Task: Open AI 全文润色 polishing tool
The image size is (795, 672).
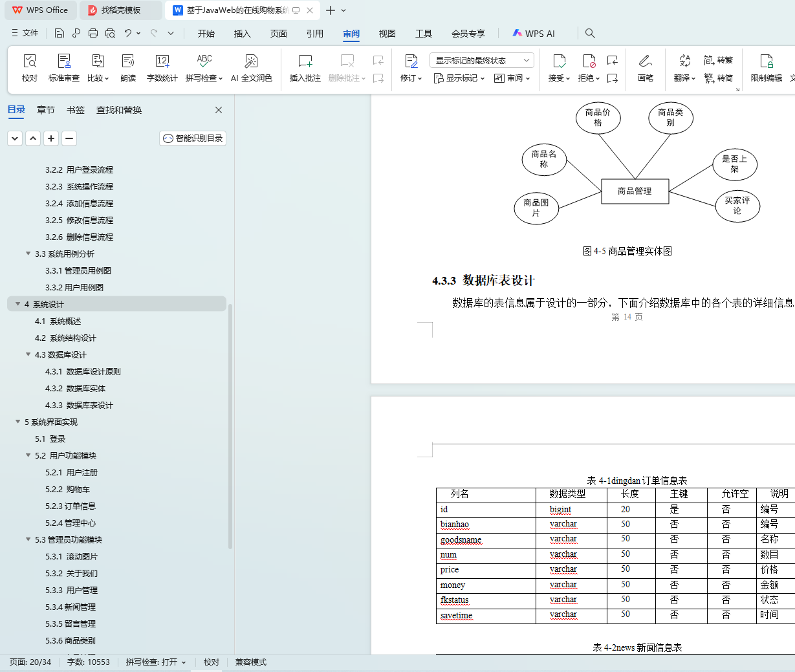Action: [252, 68]
